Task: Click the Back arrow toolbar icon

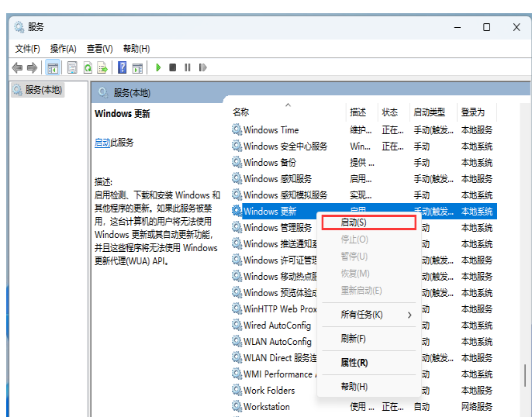Action: pos(17,67)
